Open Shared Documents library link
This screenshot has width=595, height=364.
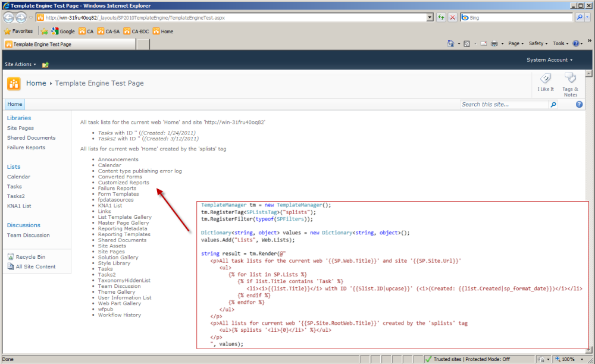click(31, 138)
